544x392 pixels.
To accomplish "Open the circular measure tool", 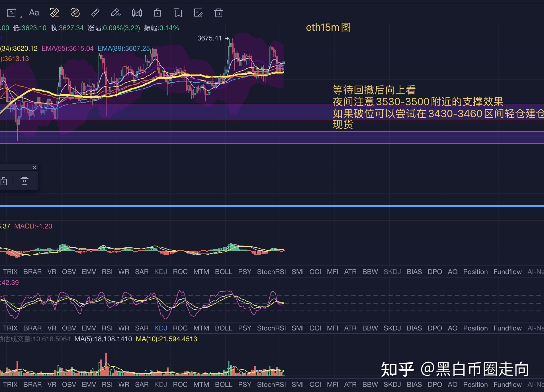I will (x=75, y=13).
